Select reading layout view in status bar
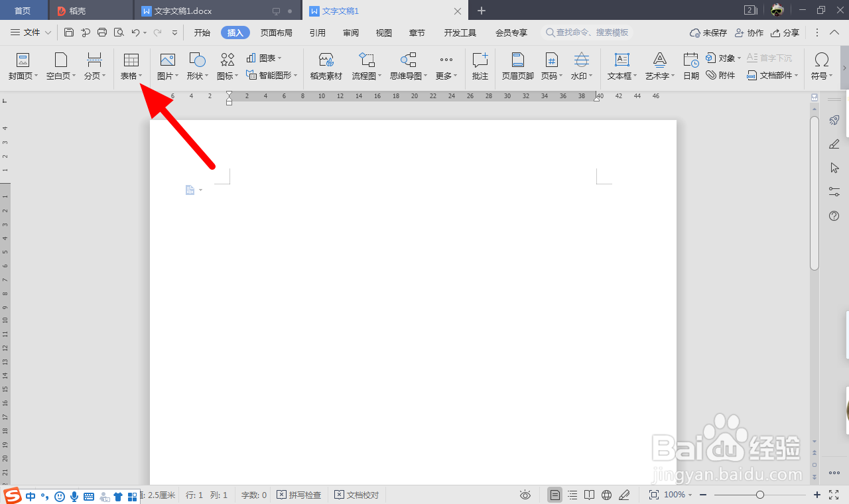The image size is (849, 504). (x=590, y=495)
